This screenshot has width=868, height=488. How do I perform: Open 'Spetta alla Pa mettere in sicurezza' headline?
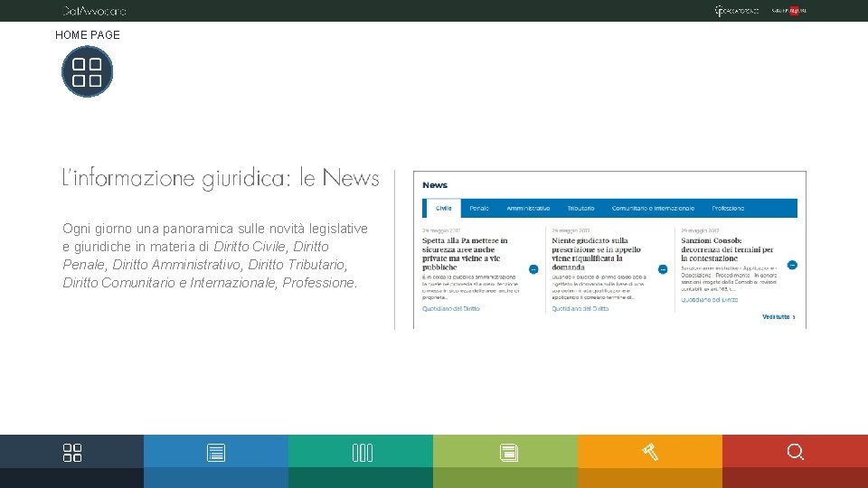pos(465,254)
